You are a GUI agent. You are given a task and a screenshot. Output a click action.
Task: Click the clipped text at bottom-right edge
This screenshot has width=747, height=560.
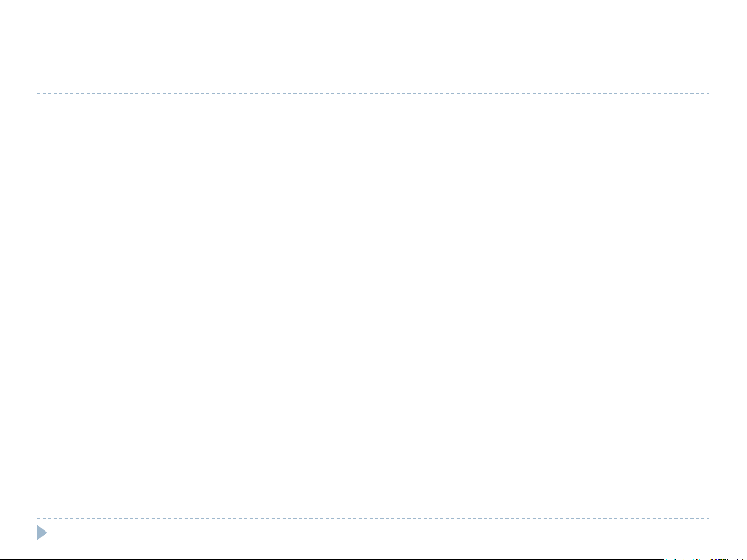[x=705, y=558]
